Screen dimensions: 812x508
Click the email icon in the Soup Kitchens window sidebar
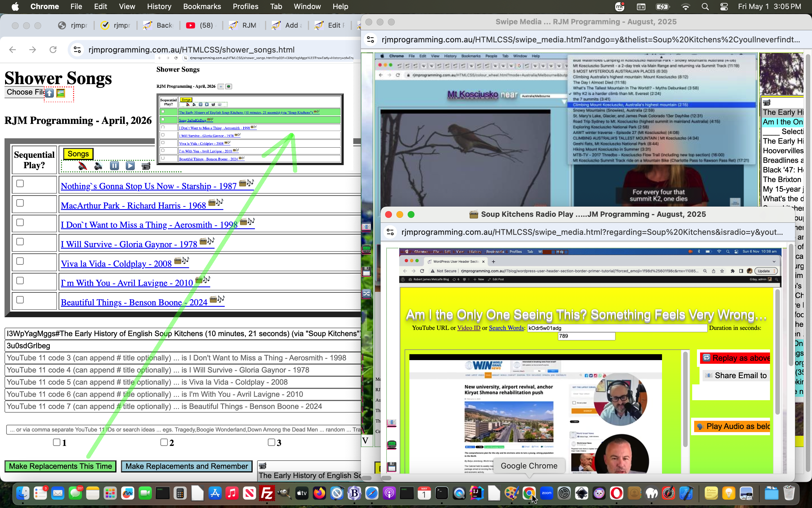pos(392,423)
